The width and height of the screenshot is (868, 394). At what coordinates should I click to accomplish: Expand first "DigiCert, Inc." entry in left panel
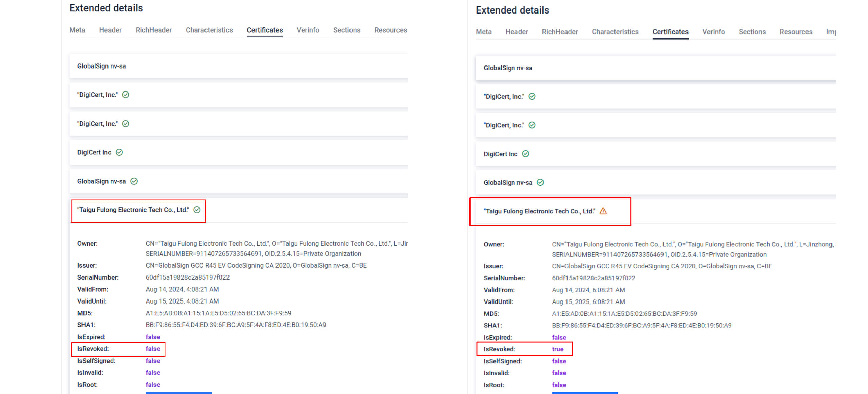(x=97, y=95)
